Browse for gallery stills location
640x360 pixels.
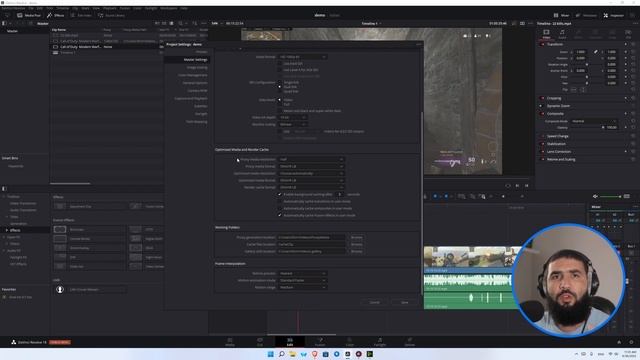356,251
